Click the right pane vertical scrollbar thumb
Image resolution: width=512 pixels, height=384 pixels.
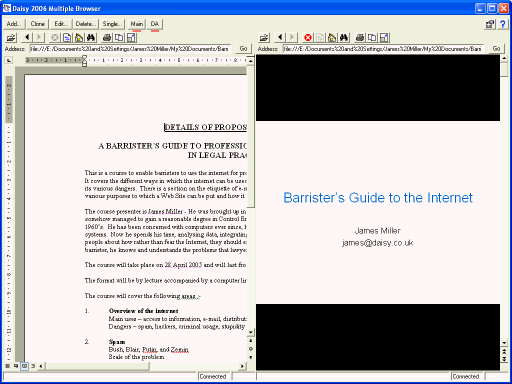504,70
